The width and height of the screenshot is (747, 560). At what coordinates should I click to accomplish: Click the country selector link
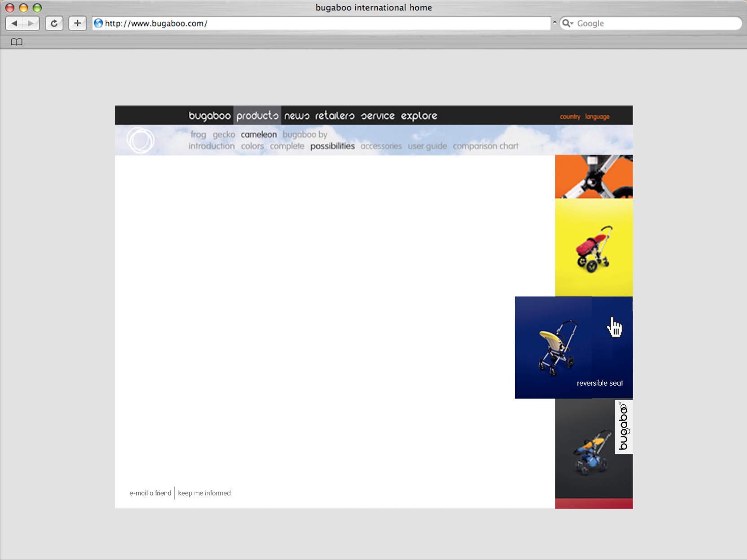[x=570, y=116]
